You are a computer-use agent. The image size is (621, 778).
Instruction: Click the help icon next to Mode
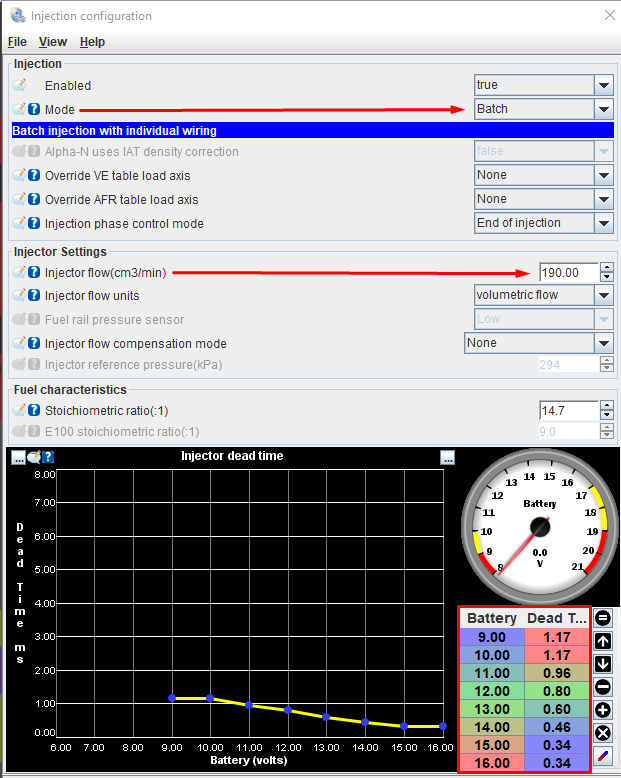[34, 109]
